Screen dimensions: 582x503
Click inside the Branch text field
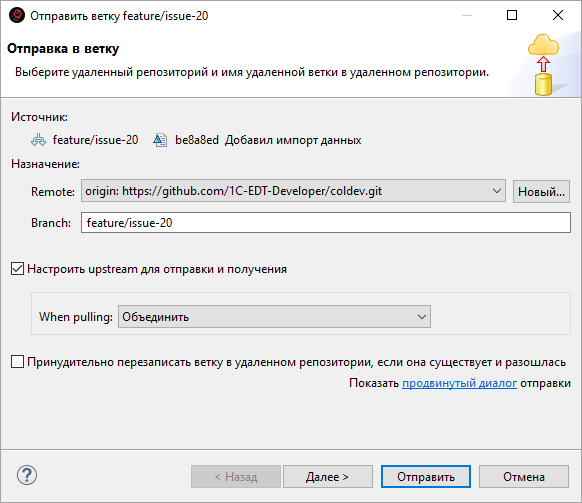326,223
